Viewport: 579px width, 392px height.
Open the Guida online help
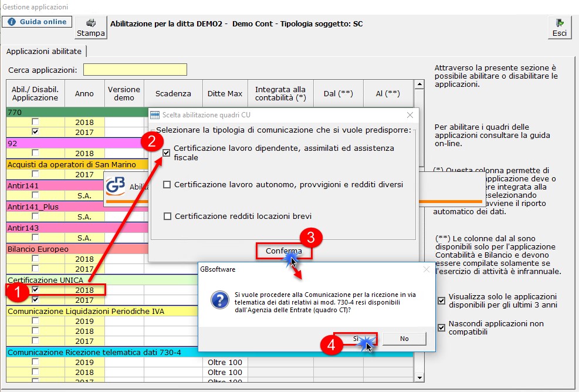pos(37,22)
